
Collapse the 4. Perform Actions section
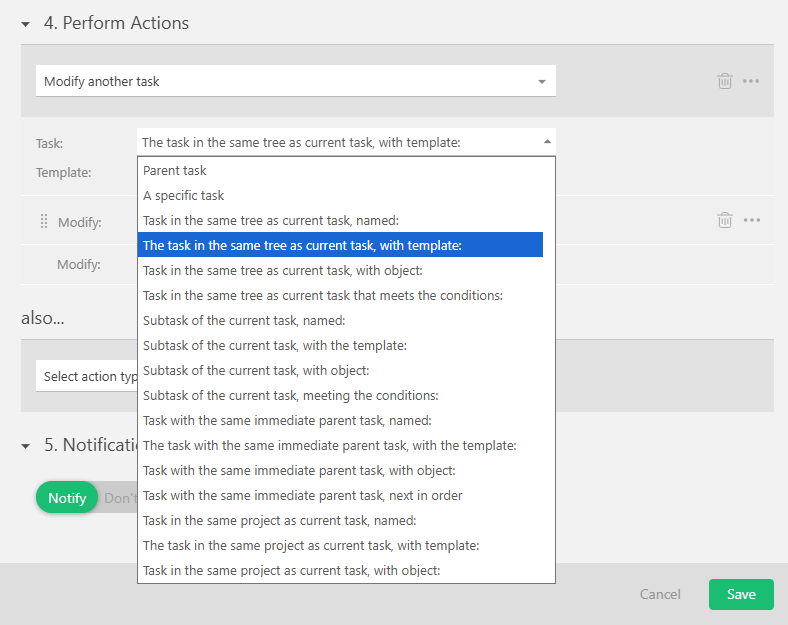26,24
